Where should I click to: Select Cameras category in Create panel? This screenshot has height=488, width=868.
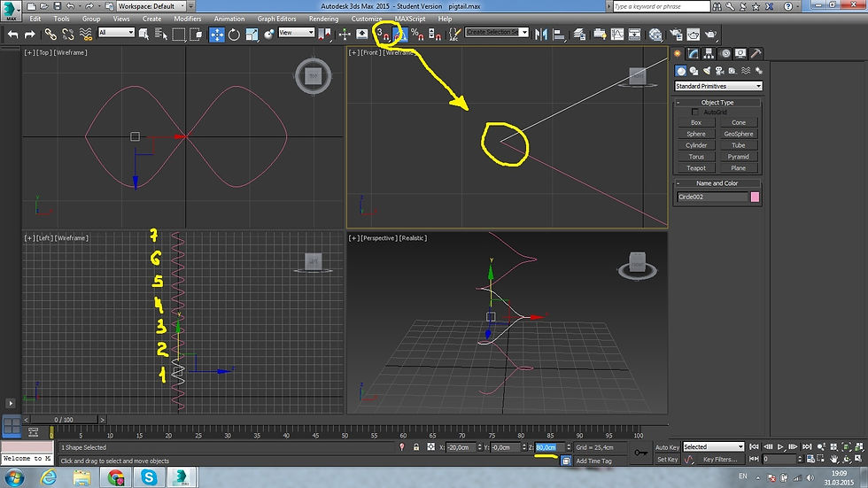(719, 71)
